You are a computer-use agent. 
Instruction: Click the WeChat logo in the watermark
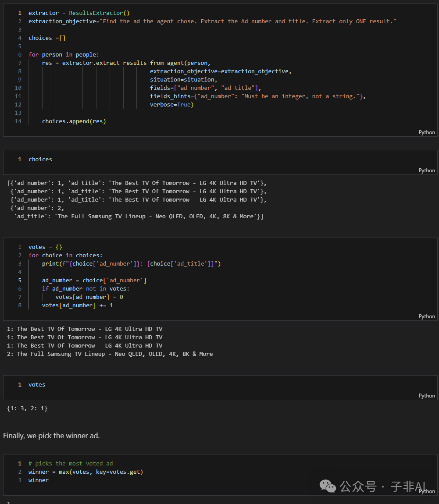click(327, 486)
